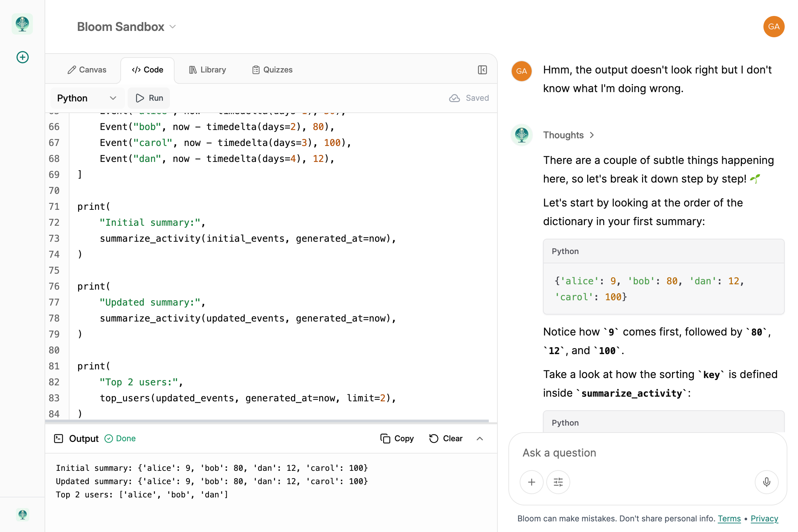
Task: Click the Bloom logo in the sidebar
Action: (22, 24)
